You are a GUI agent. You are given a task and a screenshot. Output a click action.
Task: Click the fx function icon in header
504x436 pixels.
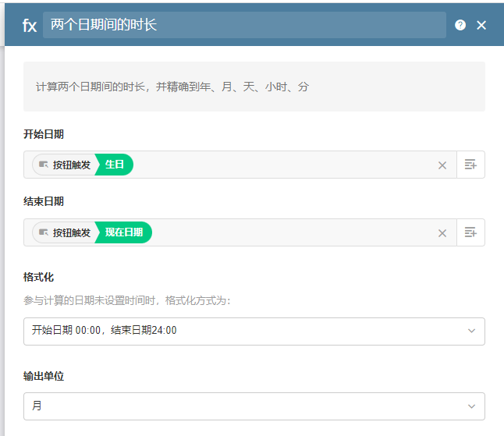29,26
